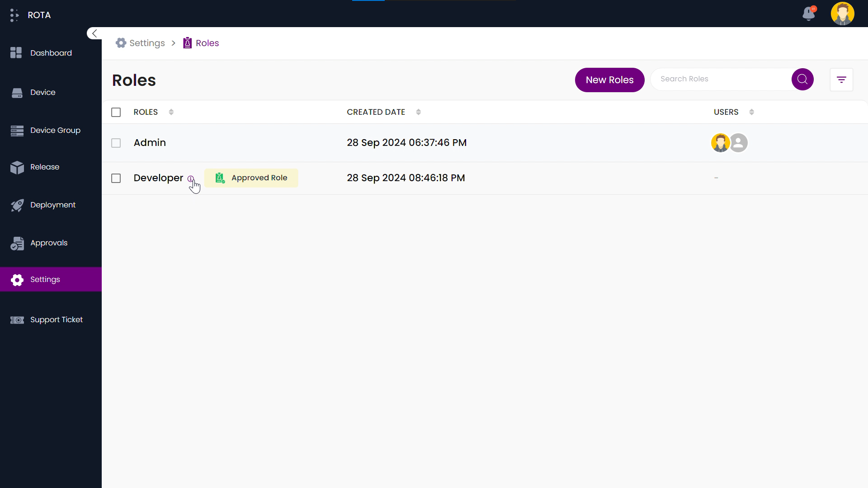Click the New Roles button
This screenshot has height=488, width=868.
(x=609, y=80)
